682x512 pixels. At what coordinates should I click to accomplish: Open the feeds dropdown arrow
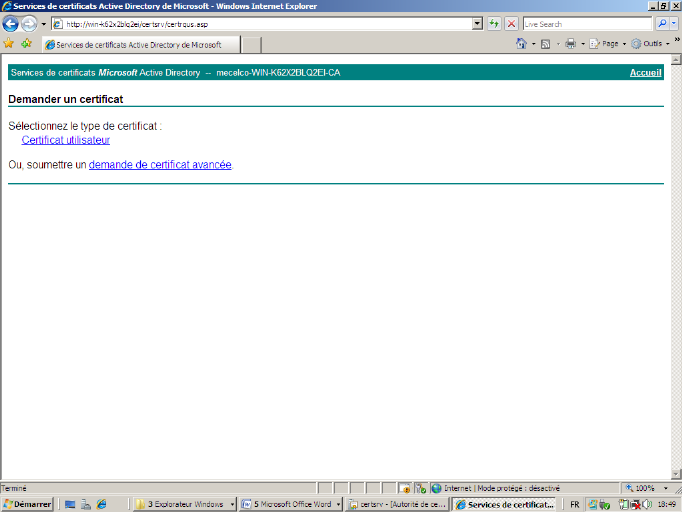(x=558, y=44)
